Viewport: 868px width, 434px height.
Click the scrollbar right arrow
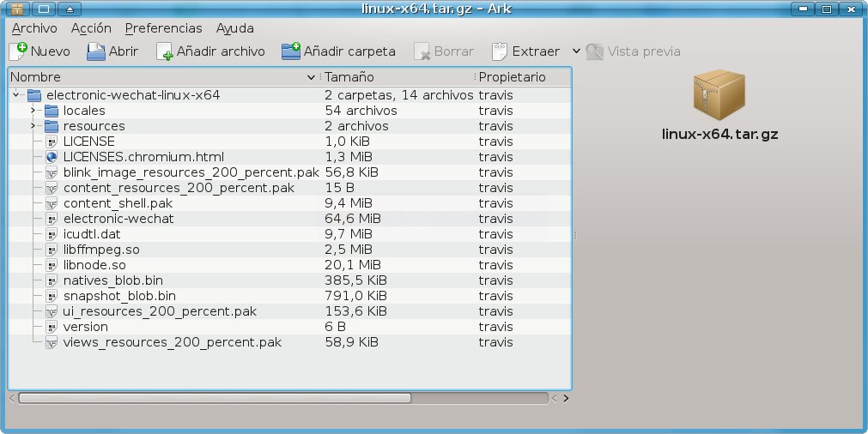[x=566, y=398]
